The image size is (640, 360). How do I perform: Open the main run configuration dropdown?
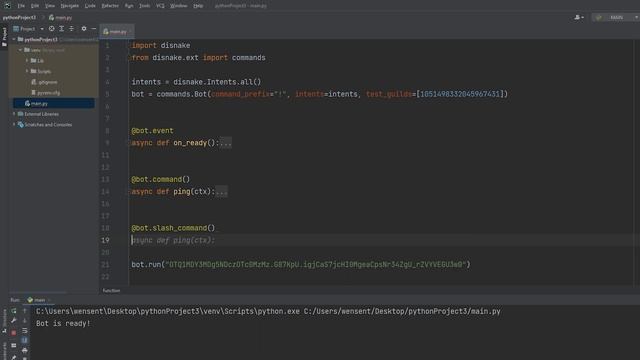coord(616,18)
